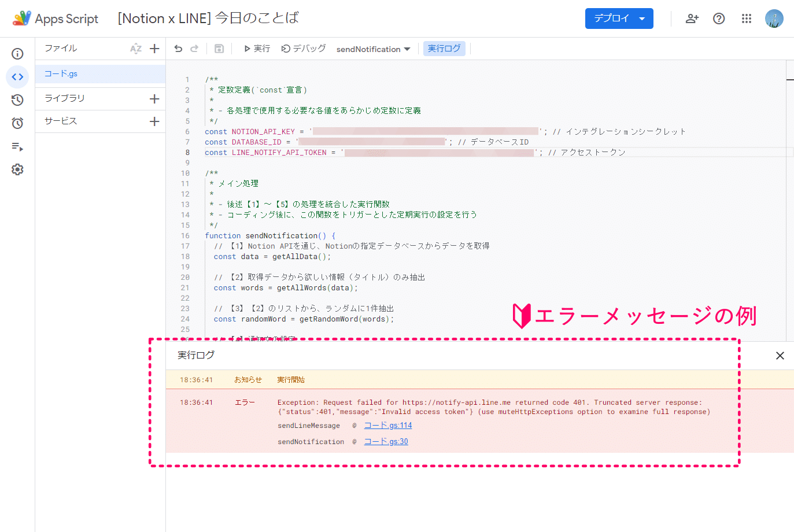
Task: Click the Apps Script logo
Action: point(56,19)
